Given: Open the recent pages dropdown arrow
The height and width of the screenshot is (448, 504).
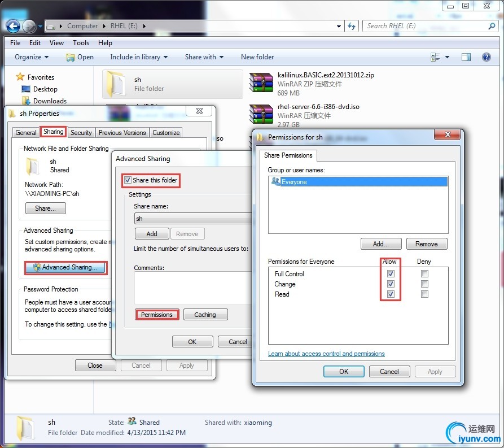Looking at the screenshot, I should (40, 26).
